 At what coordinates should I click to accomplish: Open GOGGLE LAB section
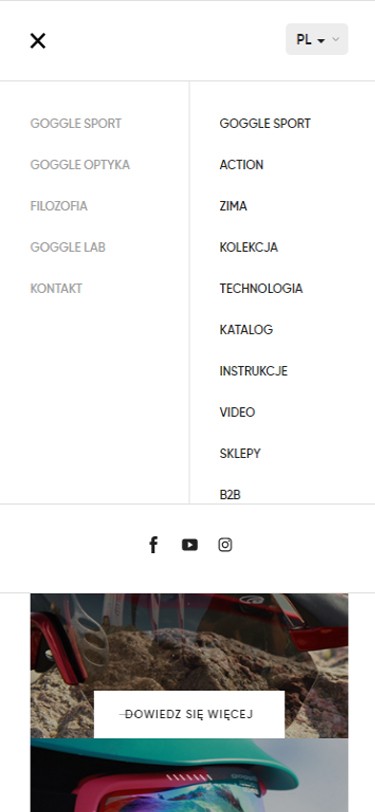68,247
